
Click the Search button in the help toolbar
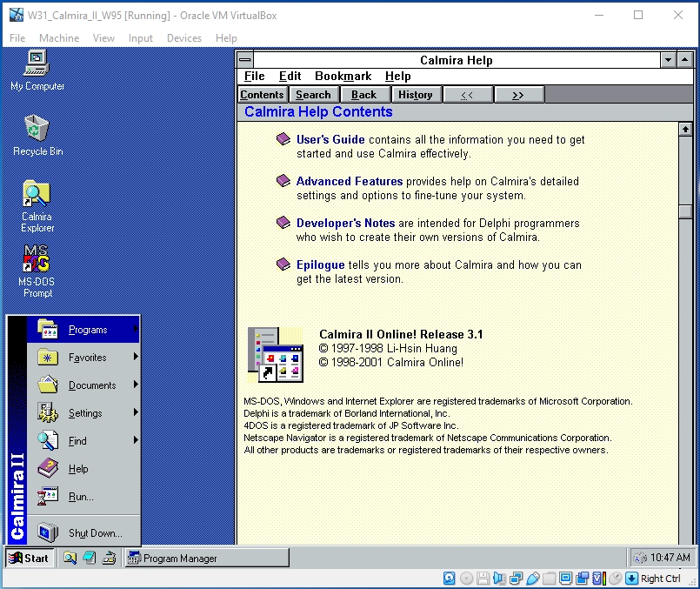coord(313,95)
